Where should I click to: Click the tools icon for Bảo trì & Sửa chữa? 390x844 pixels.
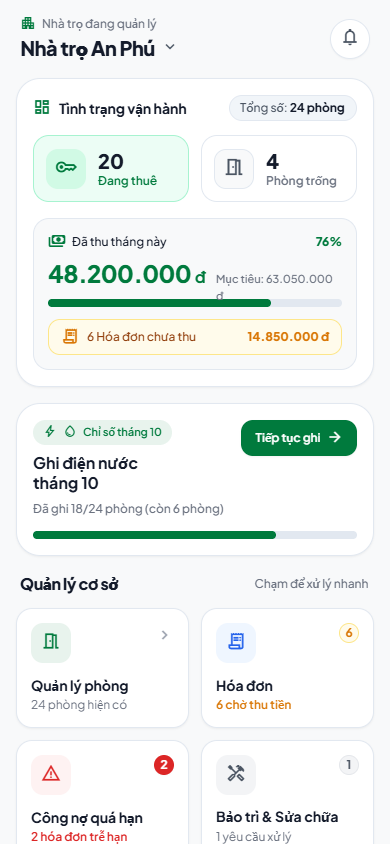236,775
